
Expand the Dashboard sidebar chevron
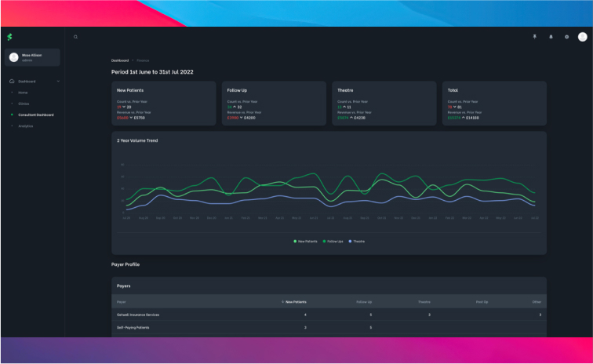[58, 81]
